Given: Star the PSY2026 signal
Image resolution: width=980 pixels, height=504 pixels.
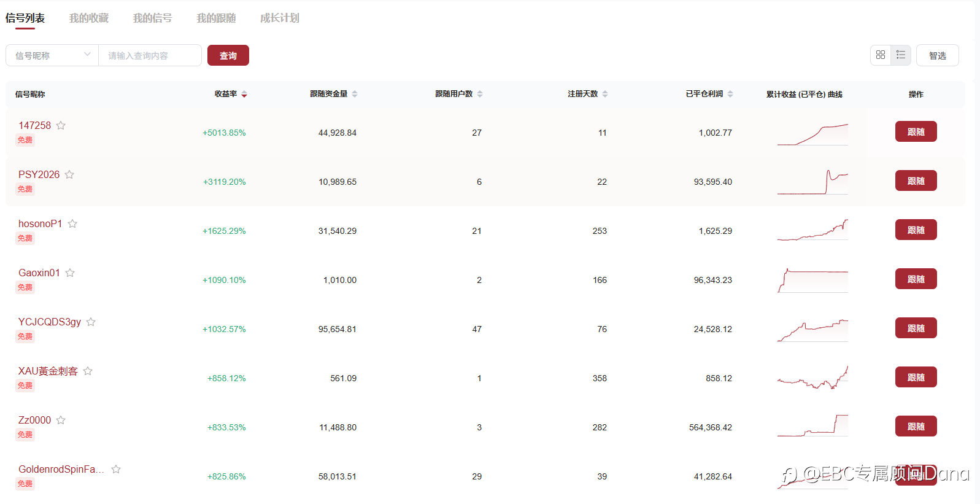Looking at the screenshot, I should coord(69,174).
